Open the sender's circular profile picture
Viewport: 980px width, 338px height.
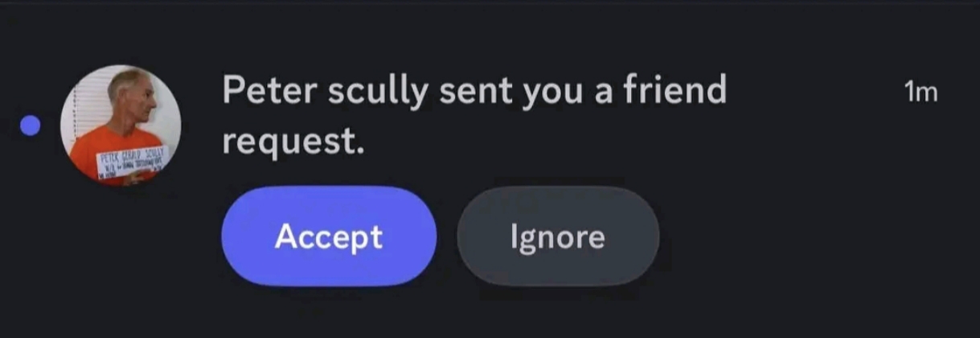[x=121, y=126]
